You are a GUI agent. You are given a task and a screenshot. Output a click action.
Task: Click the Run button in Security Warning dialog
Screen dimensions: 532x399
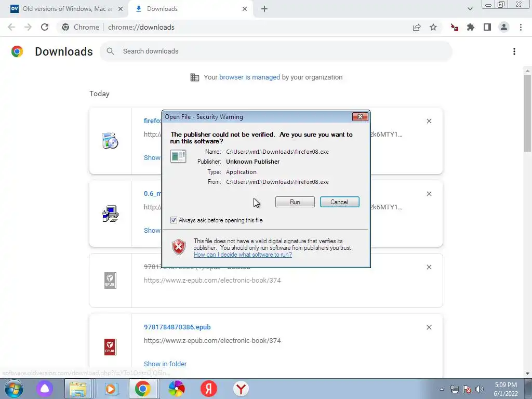[295, 202]
